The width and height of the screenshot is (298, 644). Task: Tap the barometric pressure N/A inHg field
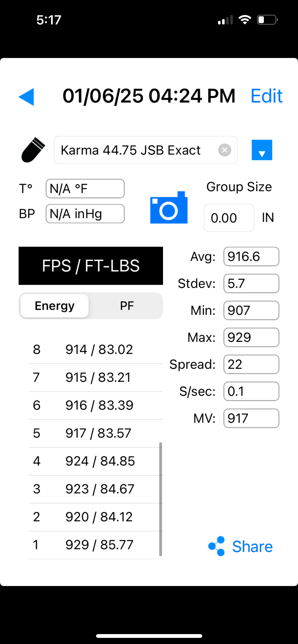85,214
